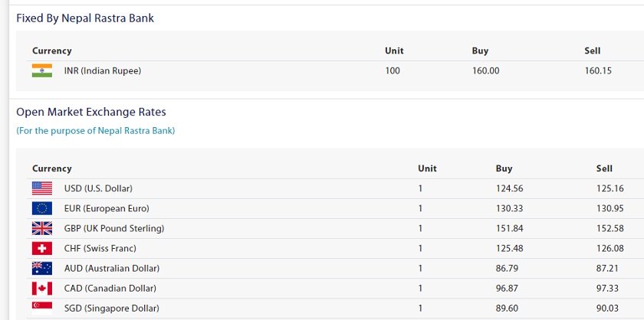Click the INR sell rate 160.15
This screenshot has height=320, width=644.
(x=598, y=70)
